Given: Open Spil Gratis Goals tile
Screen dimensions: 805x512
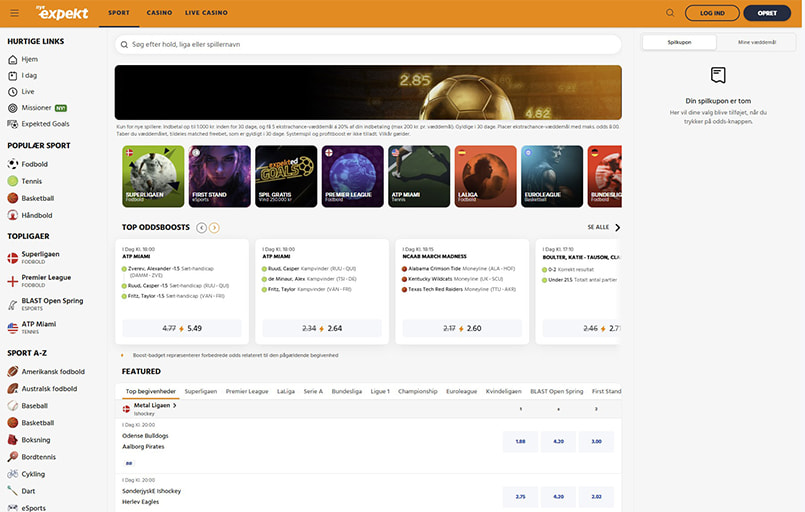Looking at the screenshot, I should pyautogui.click(x=286, y=176).
